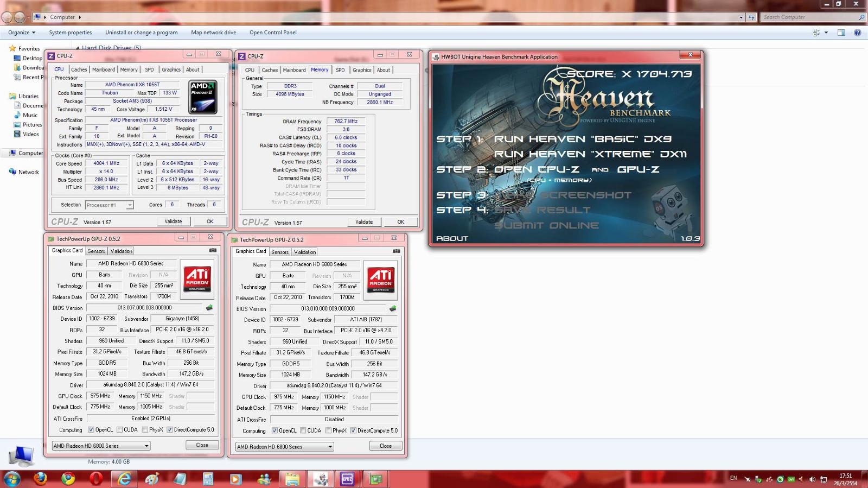Image resolution: width=868 pixels, height=488 pixels.
Task: Click ATI Radeon logo in left GPU-Z window
Action: click(197, 279)
